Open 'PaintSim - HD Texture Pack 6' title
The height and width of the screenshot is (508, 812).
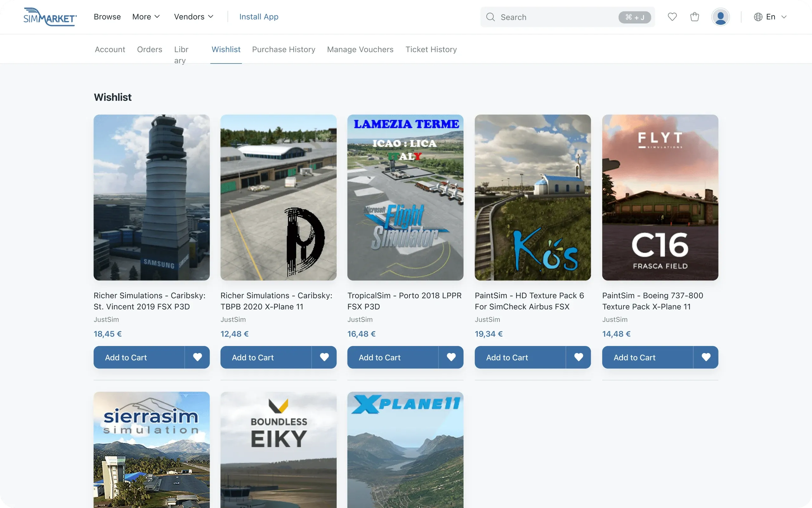click(529, 301)
